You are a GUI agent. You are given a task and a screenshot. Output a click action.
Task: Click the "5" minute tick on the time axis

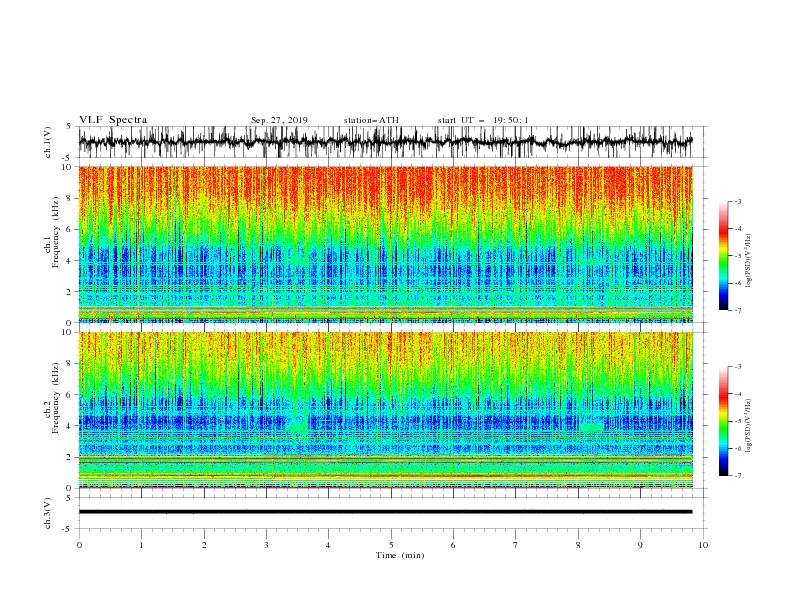point(391,545)
